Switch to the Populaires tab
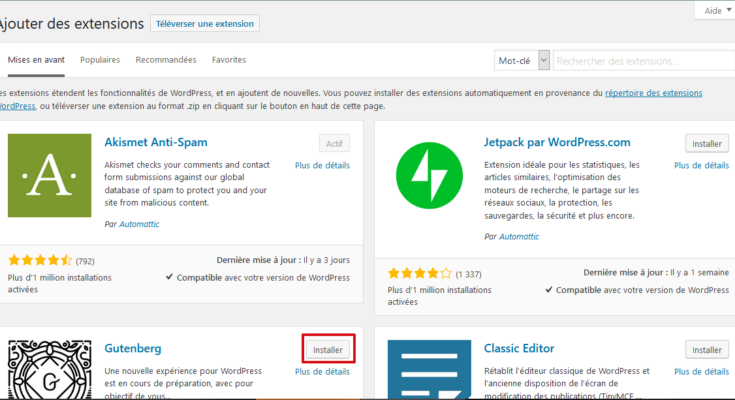 click(100, 60)
